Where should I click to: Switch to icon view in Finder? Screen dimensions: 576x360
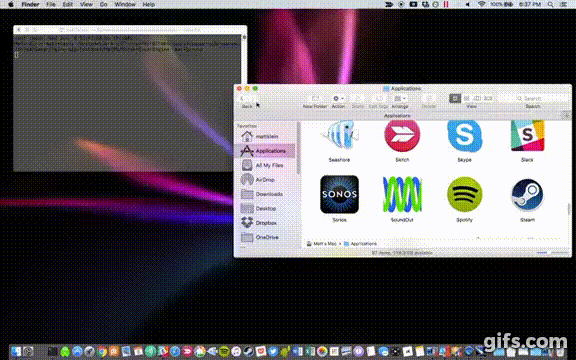[455, 98]
